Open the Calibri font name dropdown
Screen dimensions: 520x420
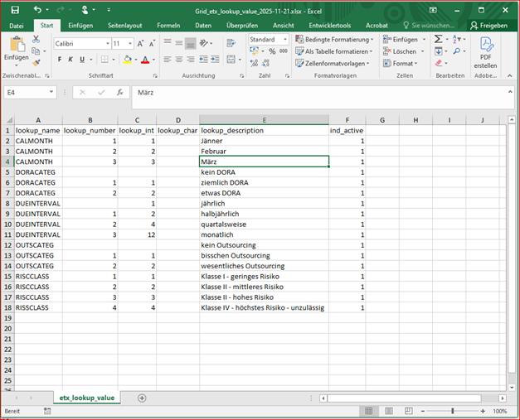tap(106, 43)
